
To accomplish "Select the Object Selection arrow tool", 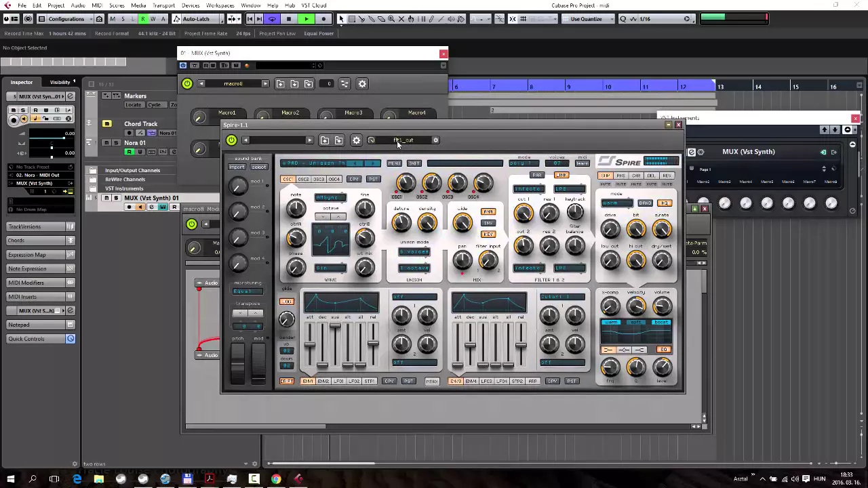I will tap(341, 19).
